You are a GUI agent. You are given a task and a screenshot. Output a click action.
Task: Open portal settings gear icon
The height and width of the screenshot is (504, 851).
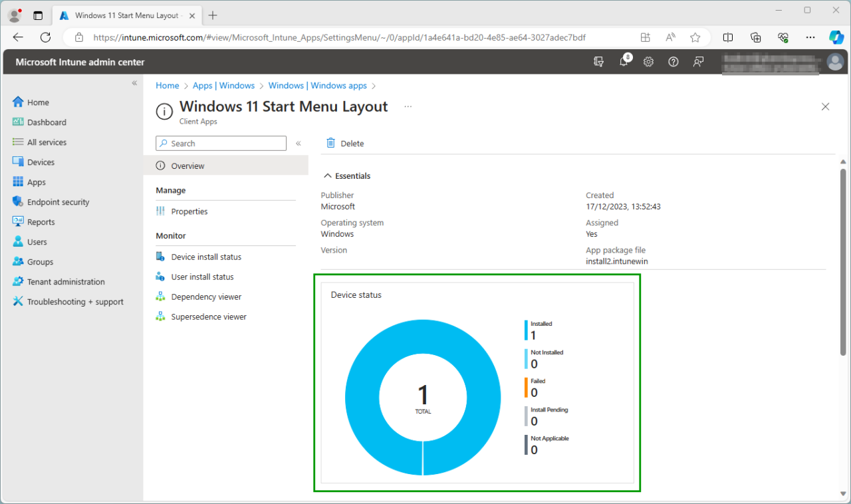tap(648, 62)
